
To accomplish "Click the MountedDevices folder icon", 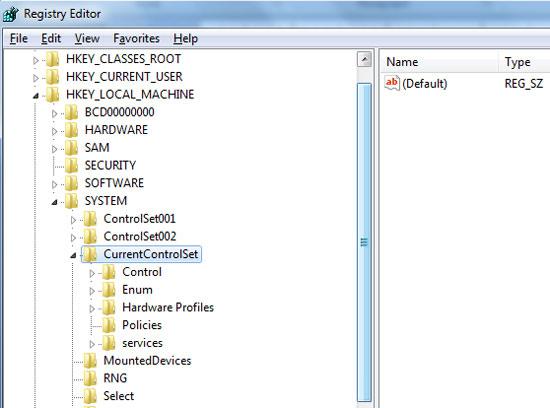I will tap(90, 361).
